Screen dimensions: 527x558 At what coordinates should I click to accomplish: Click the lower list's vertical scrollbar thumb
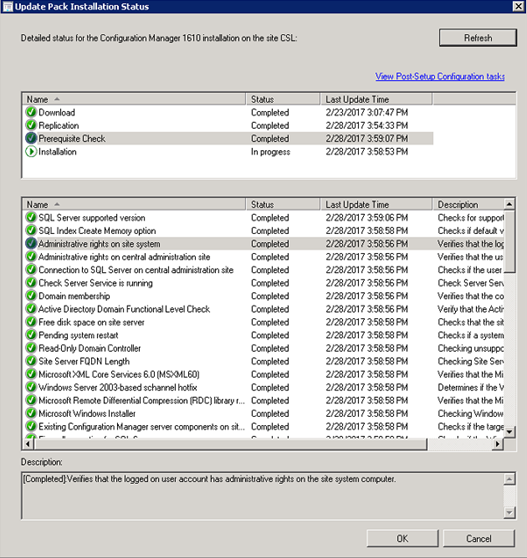click(509, 241)
